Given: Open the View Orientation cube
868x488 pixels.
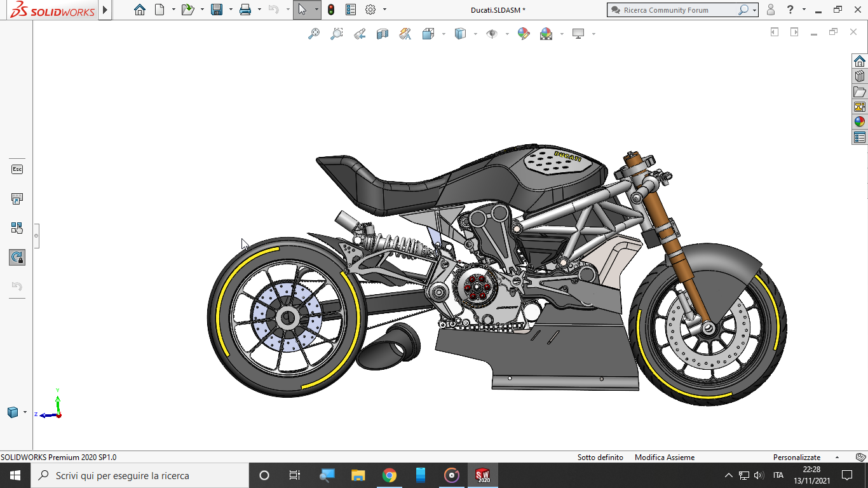Looking at the screenshot, I should (428, 34).
